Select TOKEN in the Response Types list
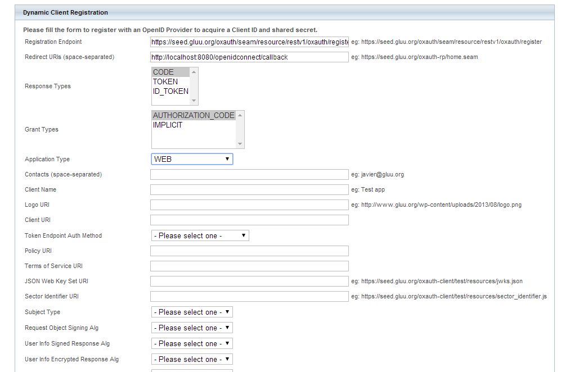This screenshot has width=588, height=372. click(x=165, y=81)
